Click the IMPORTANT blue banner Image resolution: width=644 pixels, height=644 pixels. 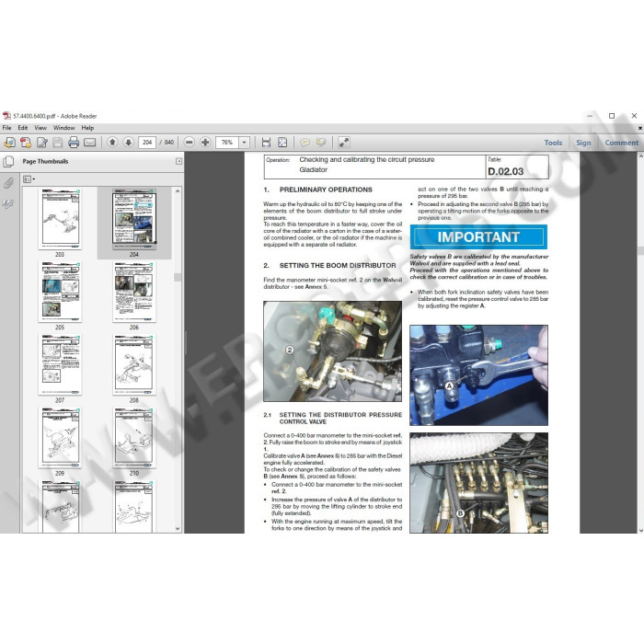tap(478, 237)
